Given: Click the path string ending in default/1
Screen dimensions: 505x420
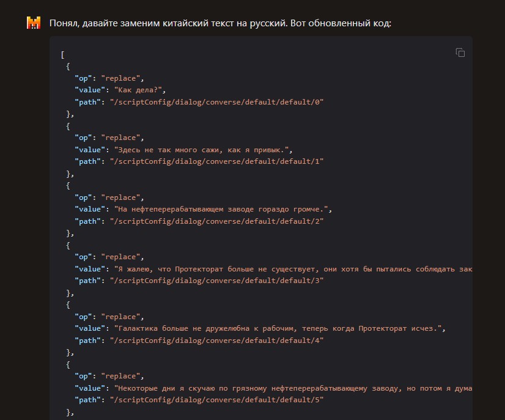Looking at the screenshot, I should (x=216, y=161).
